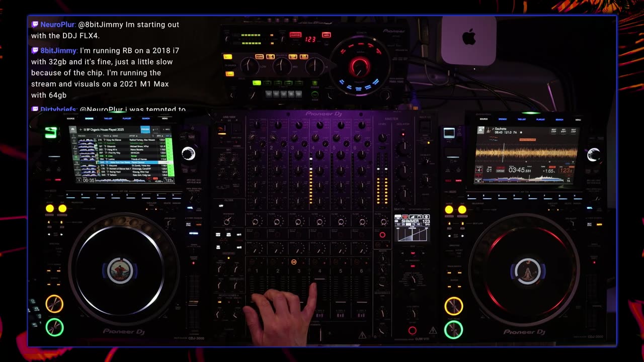644x362 pixels.
Task: Click the second yellow hot cue pad on left CDJ
Action: 62,208
